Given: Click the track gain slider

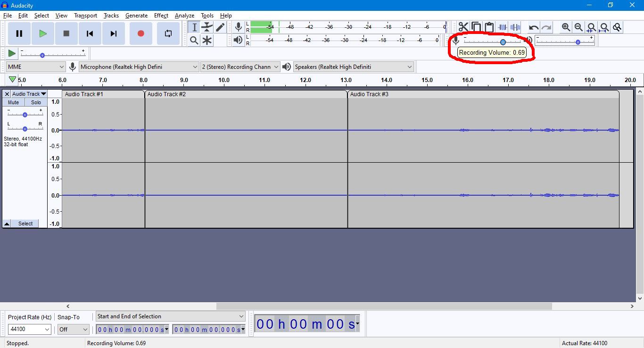Looking at the screenshot, I should point(25,114).
